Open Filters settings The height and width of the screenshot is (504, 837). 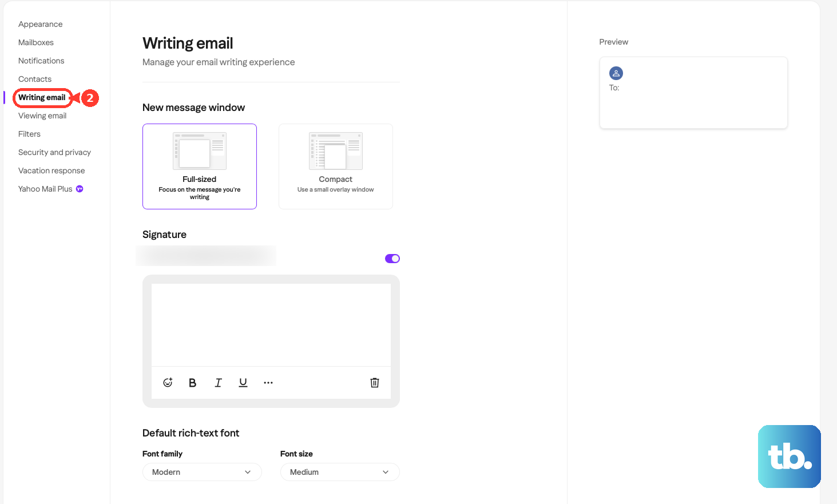[x=29, y=134]
